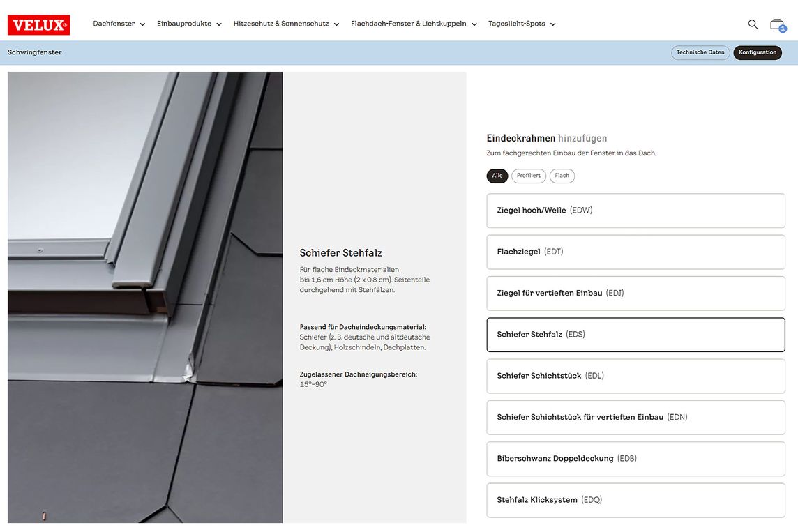Expand Flachdach-Fenster & Lichtkuppeln menu

[x=414, y=24]
